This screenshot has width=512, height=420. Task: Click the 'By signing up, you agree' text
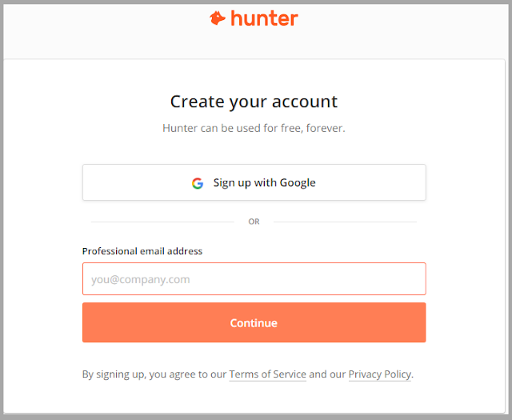(x=154, y=374)
